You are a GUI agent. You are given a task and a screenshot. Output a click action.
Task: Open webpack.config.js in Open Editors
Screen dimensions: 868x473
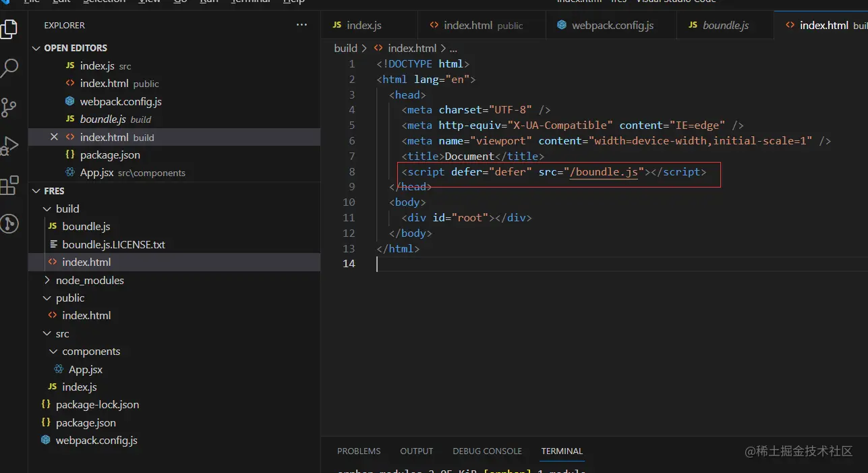coord(174,101)
